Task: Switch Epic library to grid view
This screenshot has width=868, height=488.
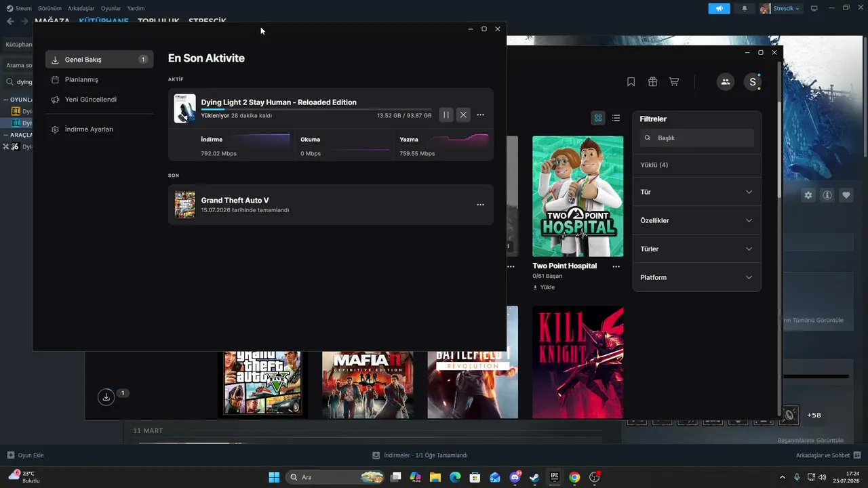Action: pos(598,118)
